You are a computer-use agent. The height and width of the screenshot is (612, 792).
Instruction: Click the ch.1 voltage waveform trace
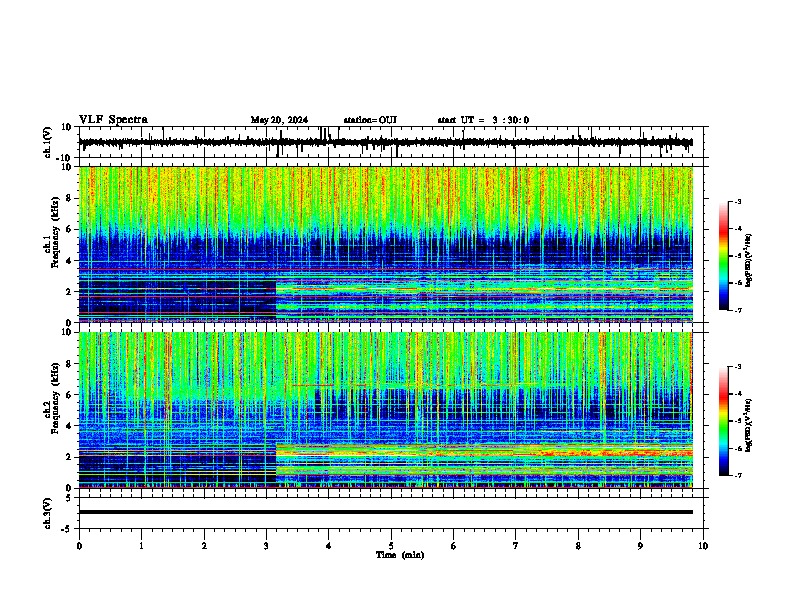coord(385,142)
